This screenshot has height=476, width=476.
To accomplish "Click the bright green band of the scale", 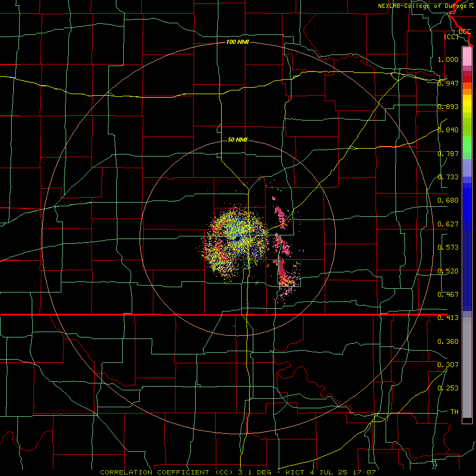I will (467, 144).
